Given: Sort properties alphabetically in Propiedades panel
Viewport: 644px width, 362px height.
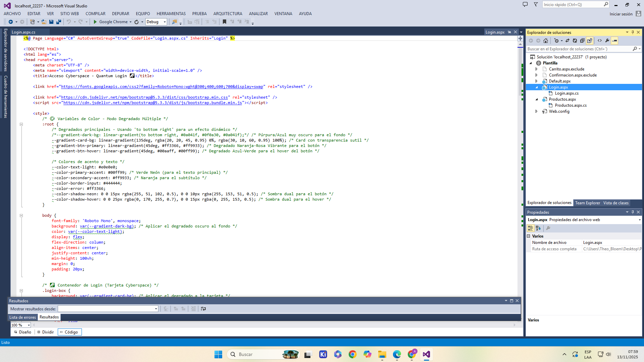Looking at the screenshot, I should pos(538,228).
